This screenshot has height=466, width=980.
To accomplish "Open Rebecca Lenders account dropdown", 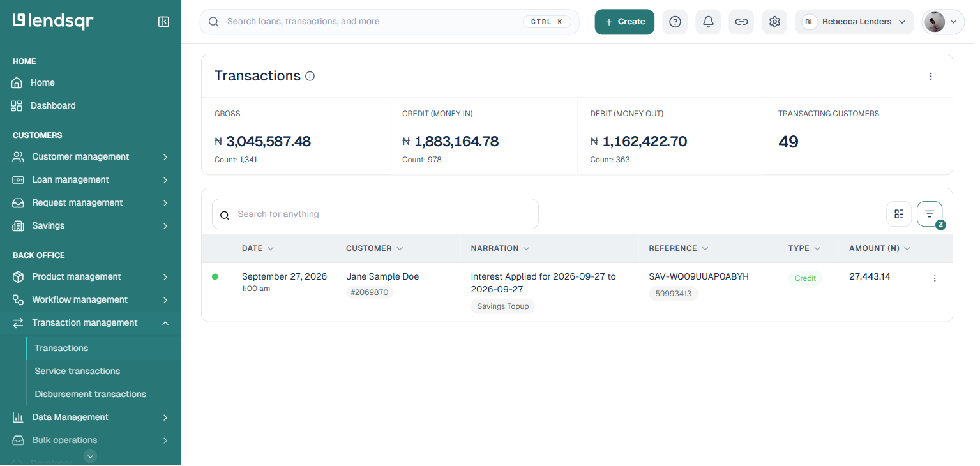I will (854, 22).
